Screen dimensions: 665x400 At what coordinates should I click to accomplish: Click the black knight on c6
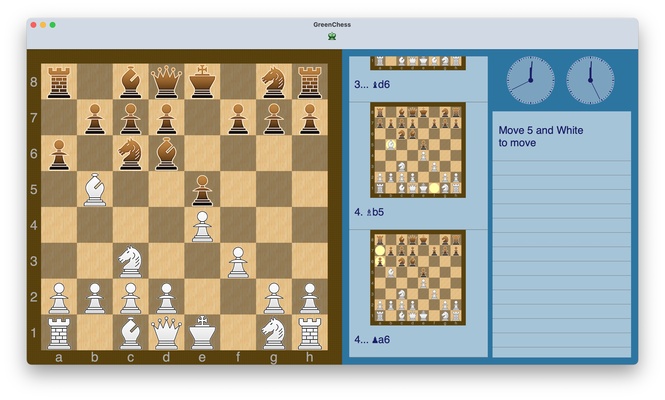pyautogui.click(x=130, y=154)
